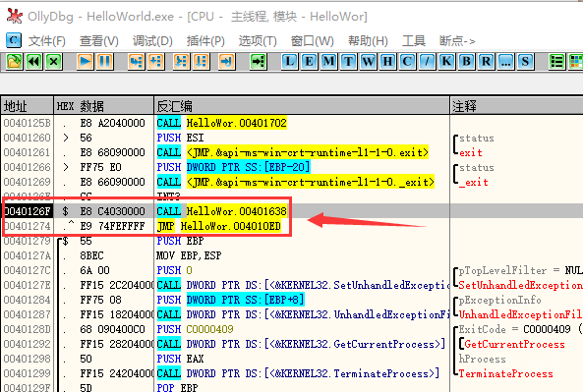Select address row 0040125B
The width and height of the screenshot is (583, 392).
(x=27, y=123)
